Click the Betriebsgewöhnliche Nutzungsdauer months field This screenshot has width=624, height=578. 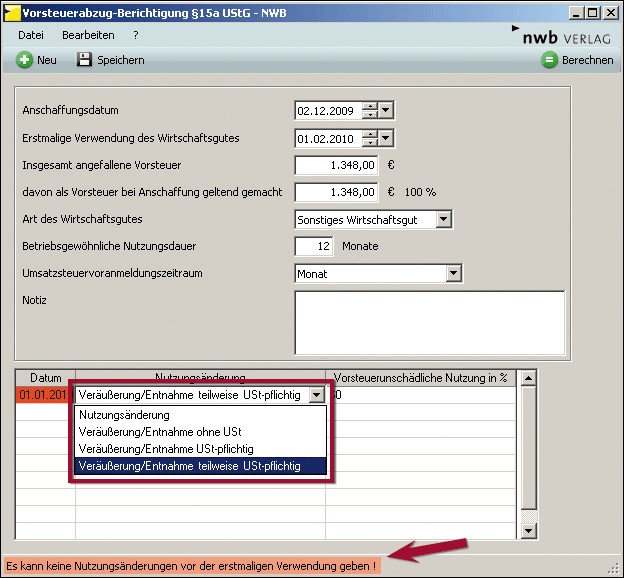(x=314, y=246)
